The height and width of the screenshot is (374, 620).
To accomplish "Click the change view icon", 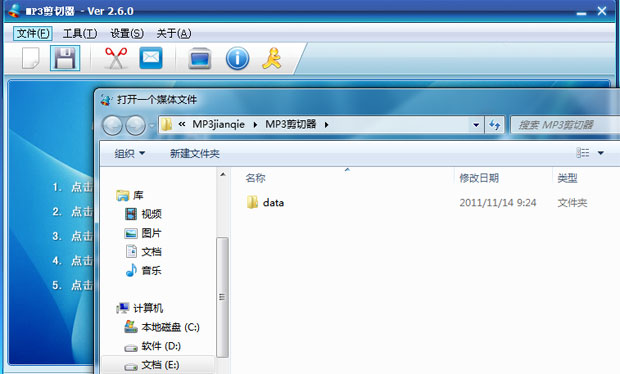I will click(x=582, y=153).
